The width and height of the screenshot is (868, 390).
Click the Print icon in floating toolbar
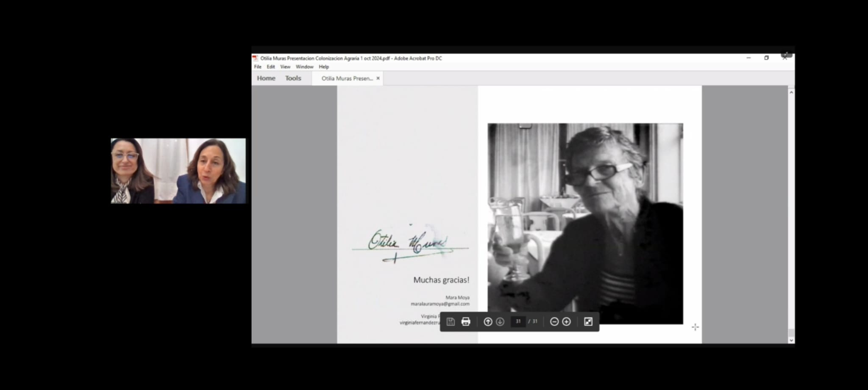(466, 322)
